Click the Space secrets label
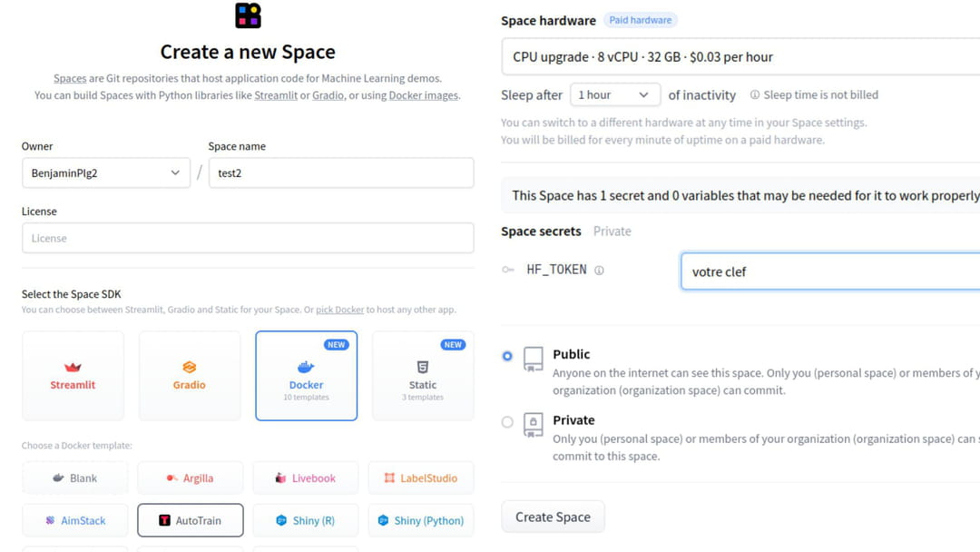 click(x=541, y=232)
